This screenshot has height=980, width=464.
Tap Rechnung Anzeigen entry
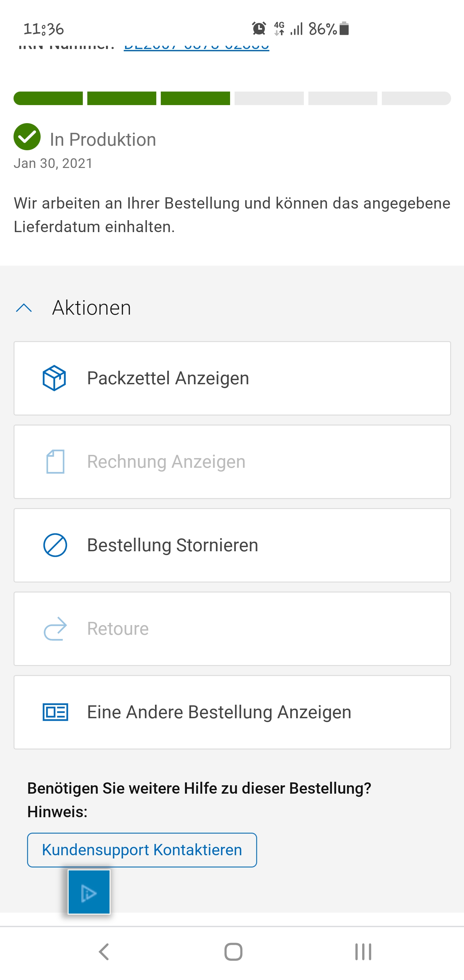(x=166, y=461)
